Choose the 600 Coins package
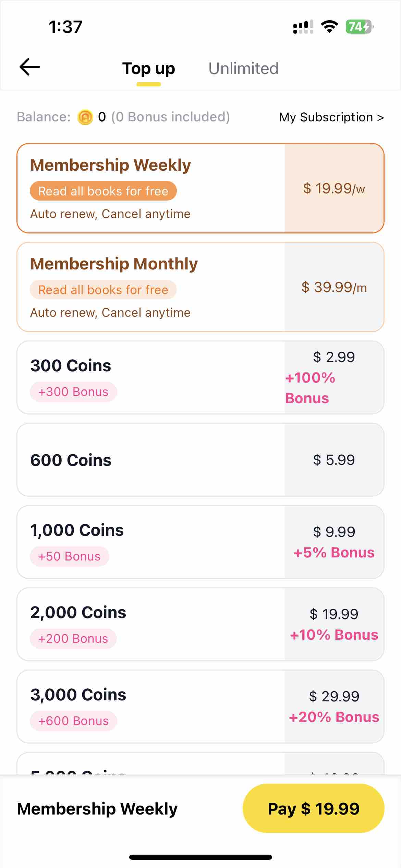This screenshot has width=401, height=868. click(200, 460)
